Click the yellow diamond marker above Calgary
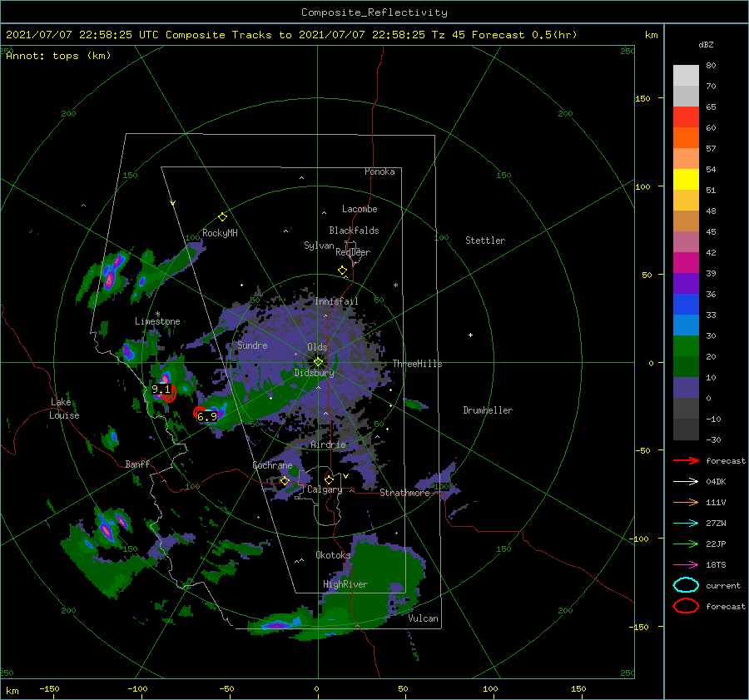The height and width of the screenshot is (700, 749). click(329, 479)
